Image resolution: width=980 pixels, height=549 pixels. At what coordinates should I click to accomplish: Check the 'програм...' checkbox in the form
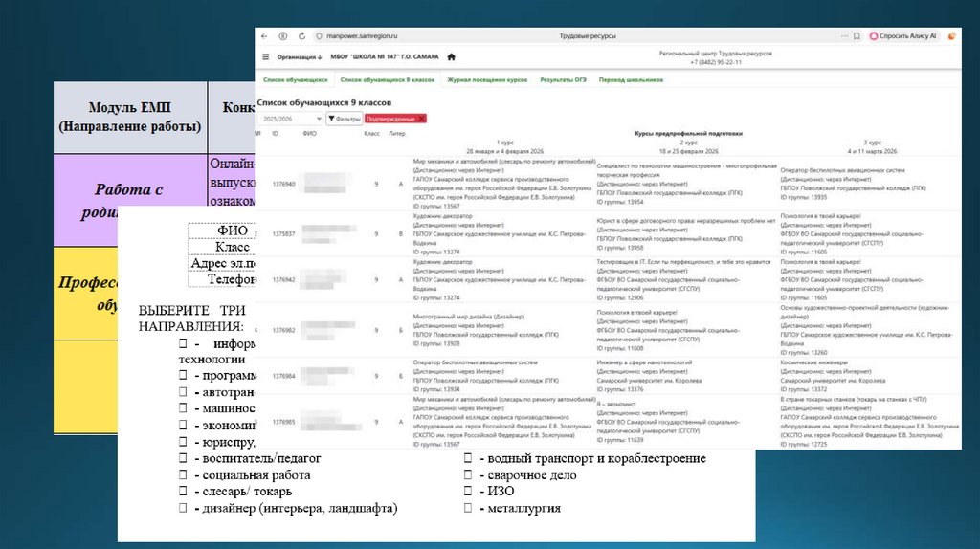(183, 375)
